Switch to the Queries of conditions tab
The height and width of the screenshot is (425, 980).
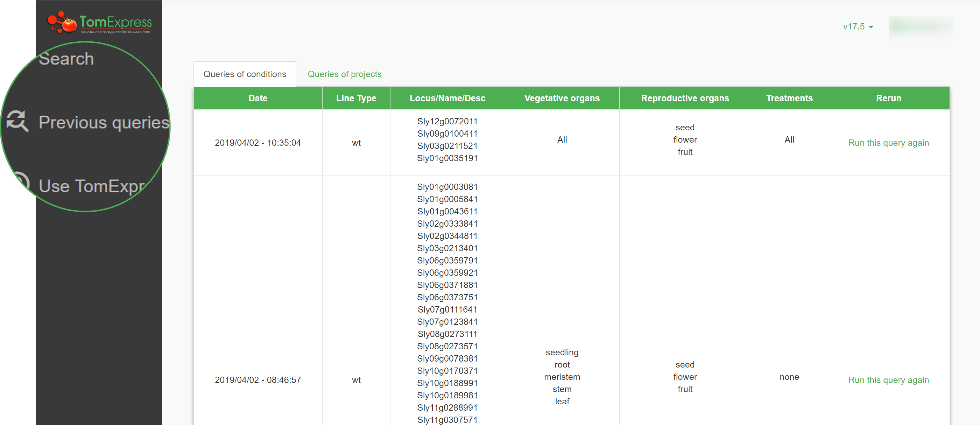click(x=245, y=74)
